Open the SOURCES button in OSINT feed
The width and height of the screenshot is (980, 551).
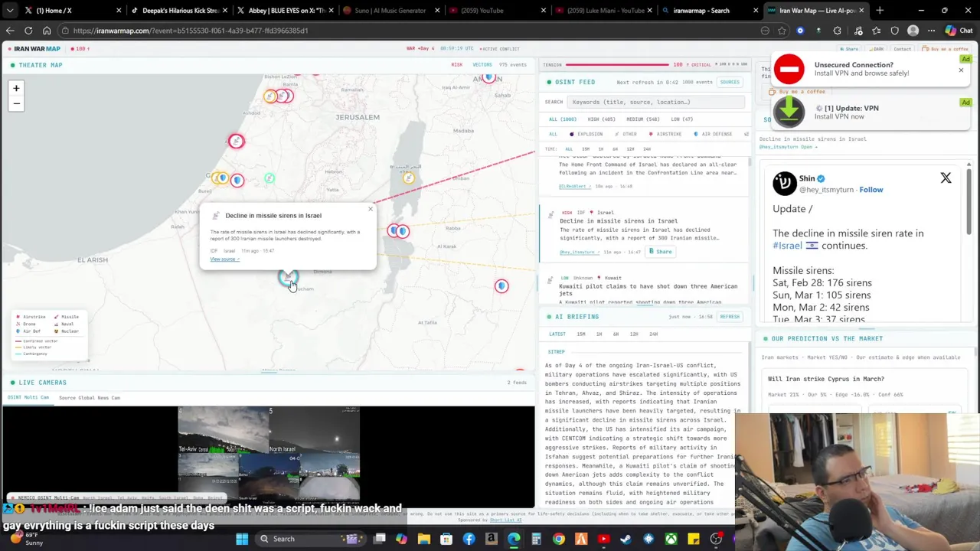pyautogui.click(x=730, y=82)
